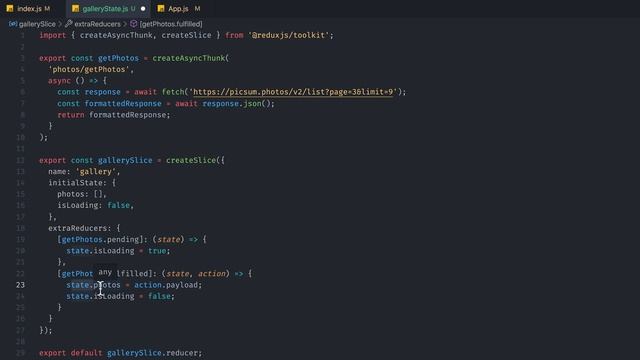Viewport: 640px width, 360px height.
Task: Click 'state.isLoading = false;' line
Action: [120, 296]
